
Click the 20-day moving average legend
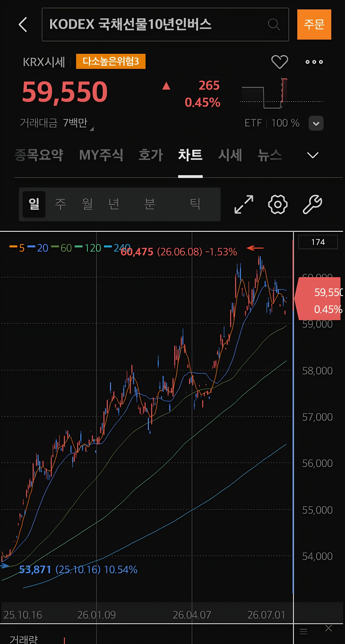pyautogui.click(x=38, y=248)
